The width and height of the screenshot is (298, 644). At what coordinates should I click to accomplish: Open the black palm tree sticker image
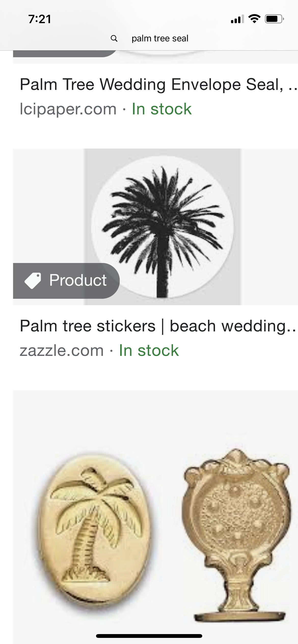pyautogui.click(x=162, y=227)
